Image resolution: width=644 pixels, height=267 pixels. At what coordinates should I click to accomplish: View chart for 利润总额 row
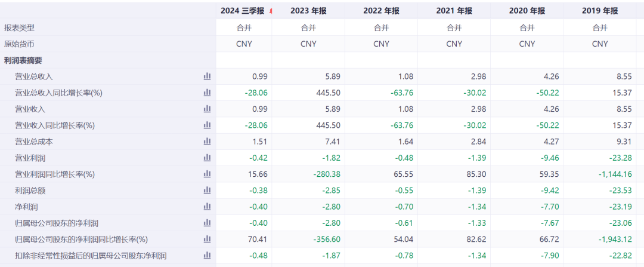207,190
